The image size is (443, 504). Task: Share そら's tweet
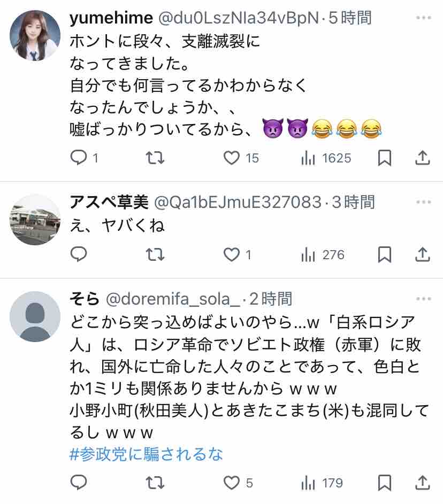coord(423,483)
